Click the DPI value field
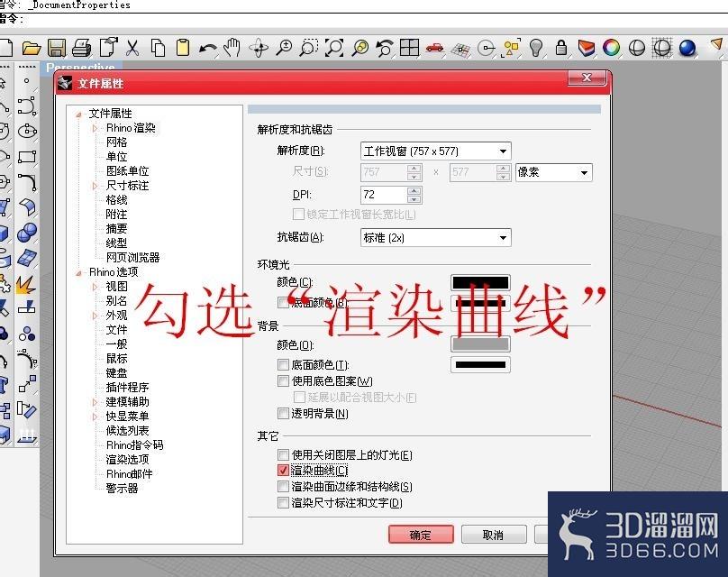 (x=384, y=194)
